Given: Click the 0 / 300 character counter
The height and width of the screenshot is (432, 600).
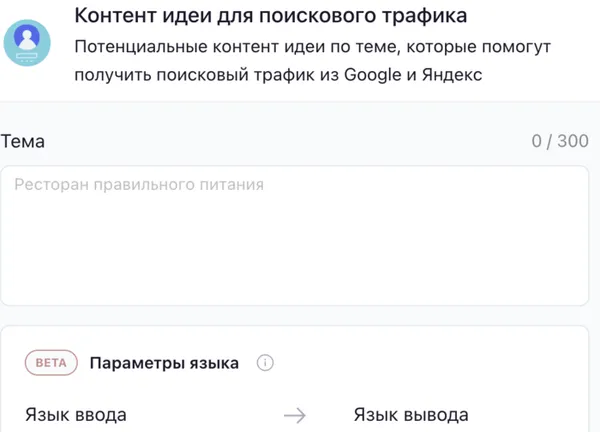Looking at the screenshot, I should 560,141.
